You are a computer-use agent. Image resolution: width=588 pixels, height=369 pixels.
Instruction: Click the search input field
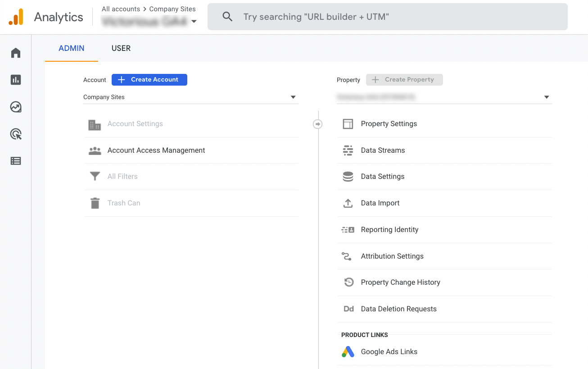[387, 17]
